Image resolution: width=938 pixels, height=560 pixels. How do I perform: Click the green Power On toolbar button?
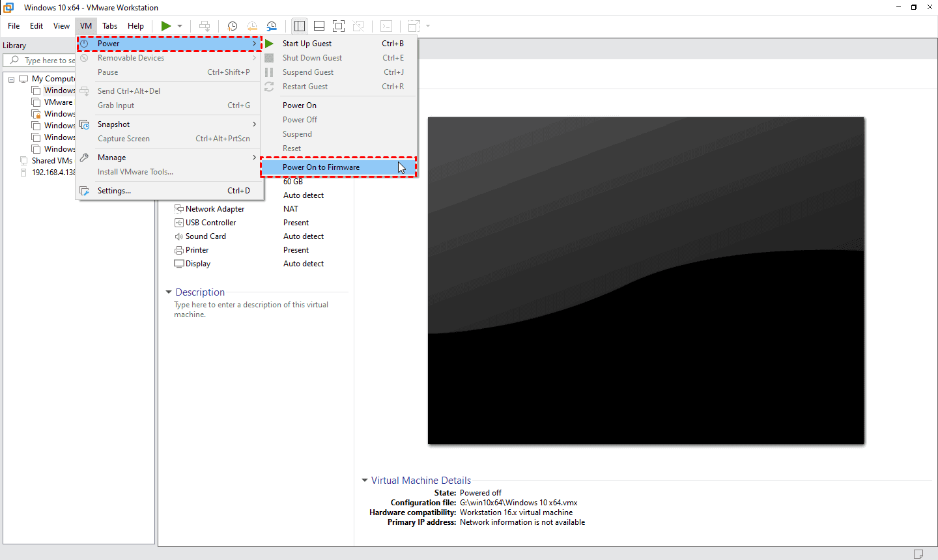coord(166,26)
